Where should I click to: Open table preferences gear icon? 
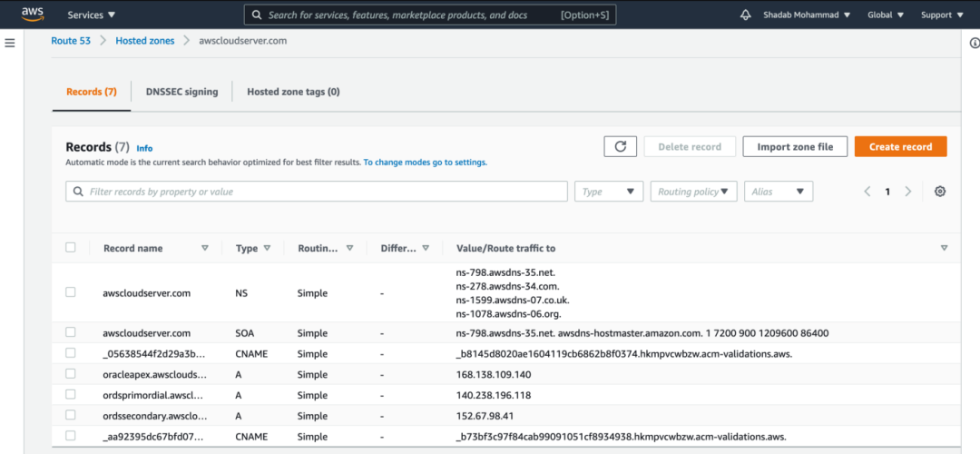(x=940, y=192)
